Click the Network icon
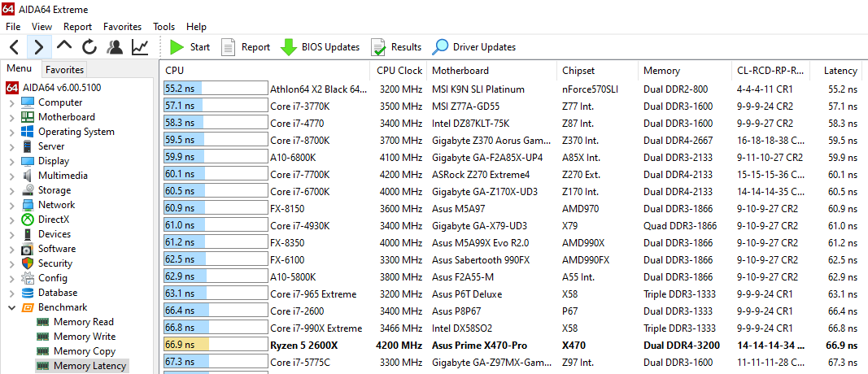This screenshot has width=868, height=374. [x=28, y=205]
